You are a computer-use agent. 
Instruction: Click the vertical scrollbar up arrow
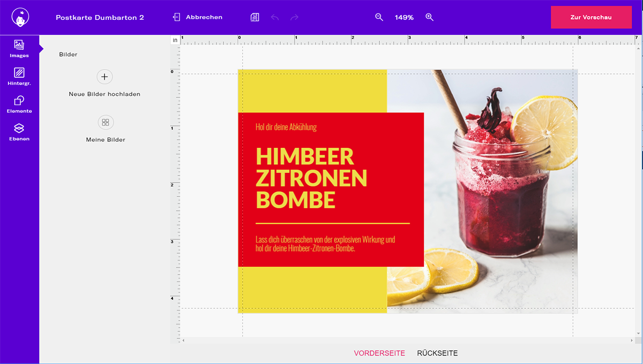[638, 48]
